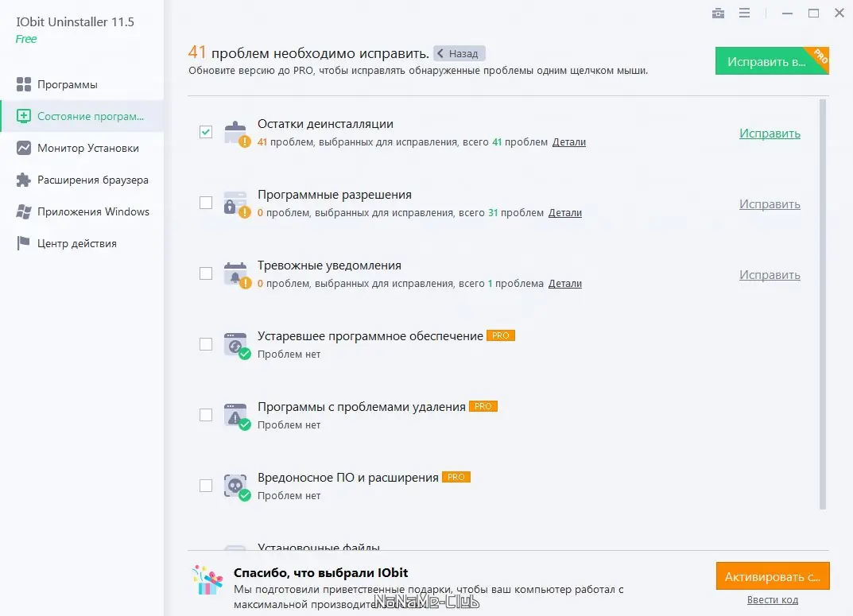Click the Монитор Установки chart icon

coord(23,148)
